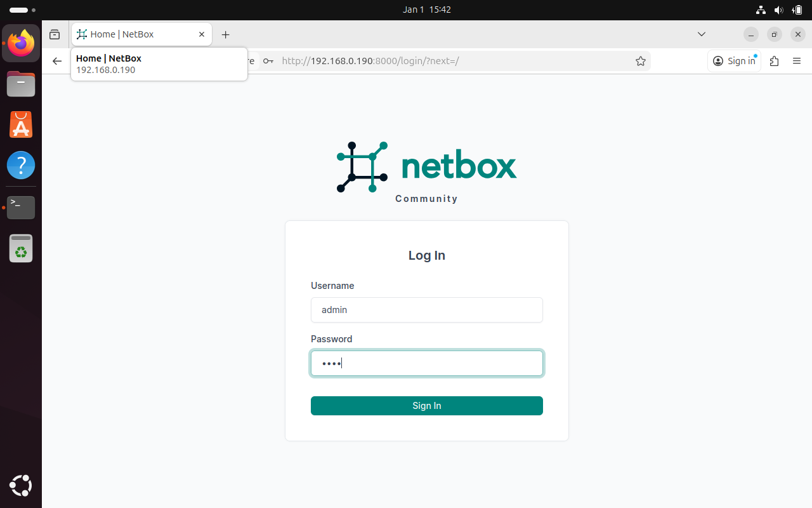Open Ubuntu workspace switcher at bottom of dock
This screenshot has height=508, width=812.
(21, 486)
